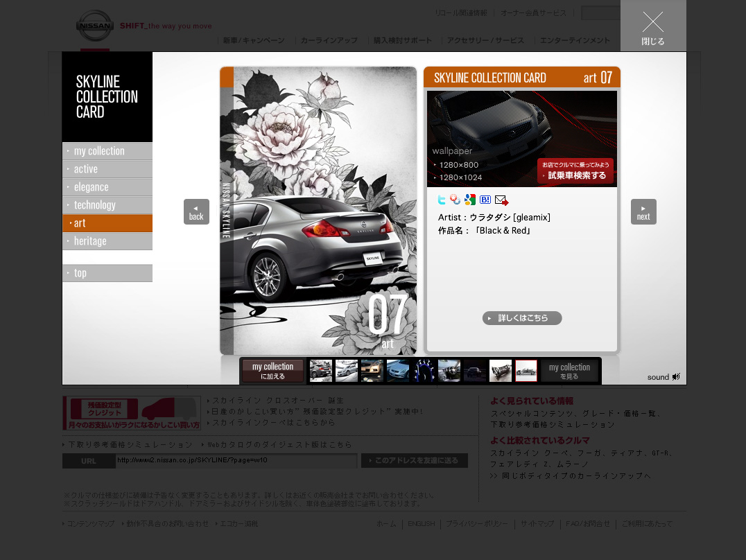Image resolution: width=746 pixels, height=560 pixels.
Task: Send the card by email icon
Action: coord(501,200)
